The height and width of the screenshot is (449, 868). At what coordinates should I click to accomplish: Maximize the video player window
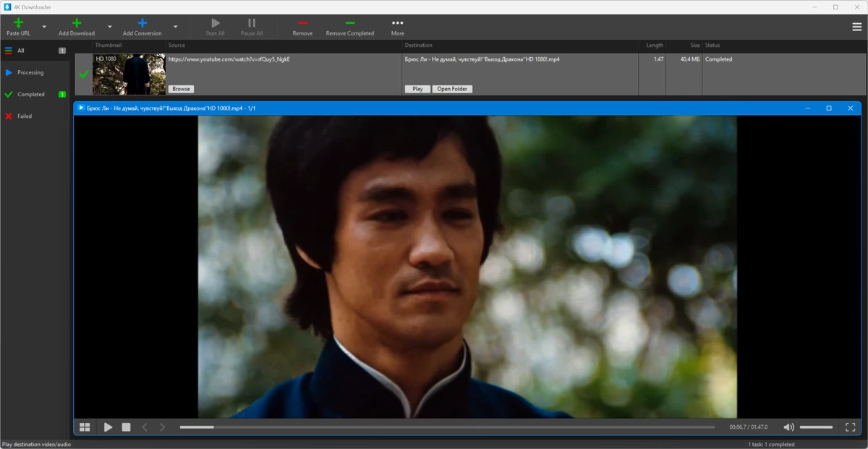coord(829,108)
